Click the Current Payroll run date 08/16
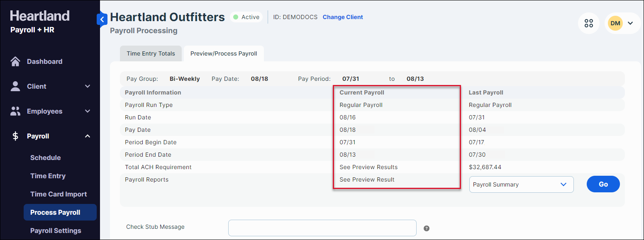Viewport: 644px width, 240px height. 348,117
